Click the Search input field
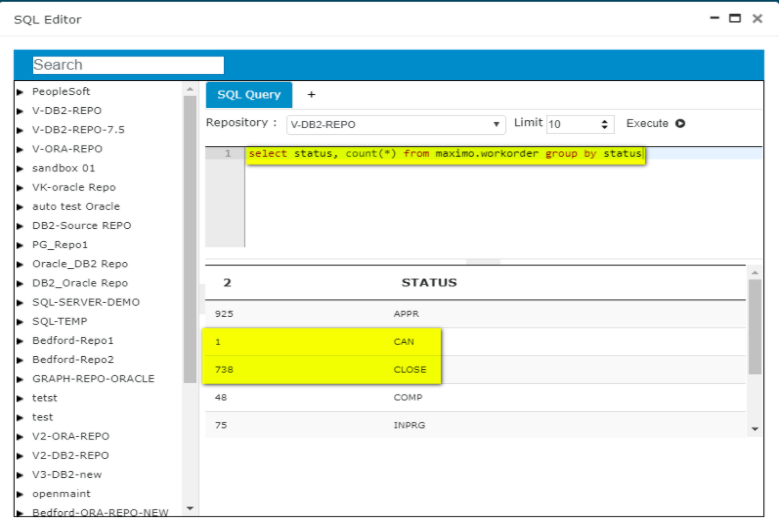Viewport: 782px width, 525px height. [x=128, y=65]
